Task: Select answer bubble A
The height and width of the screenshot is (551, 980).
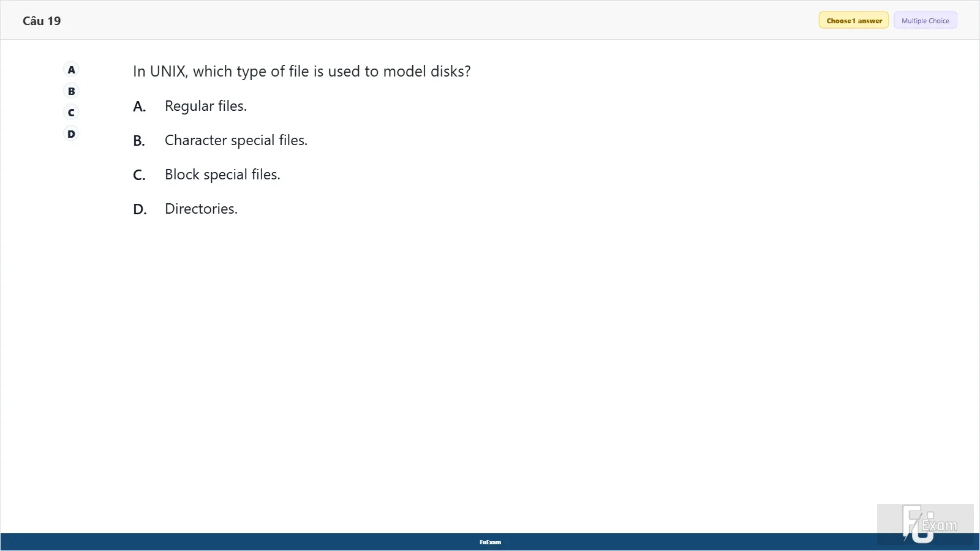Action: point(72,70)
